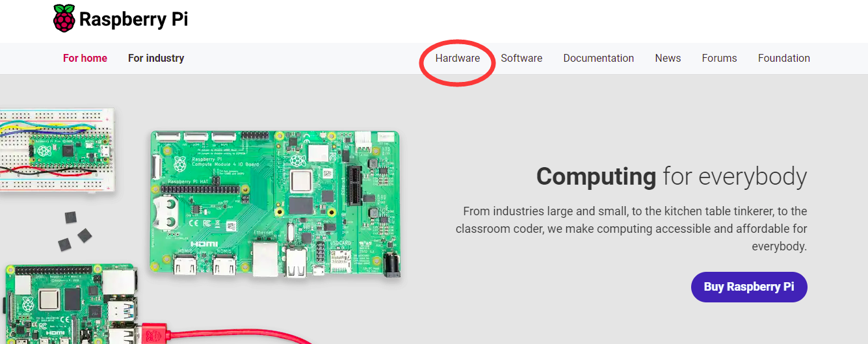This screenshot has height=344, width=868.
Task: Click the Compute Module 4 IO Board image
Action: [275, 205]
